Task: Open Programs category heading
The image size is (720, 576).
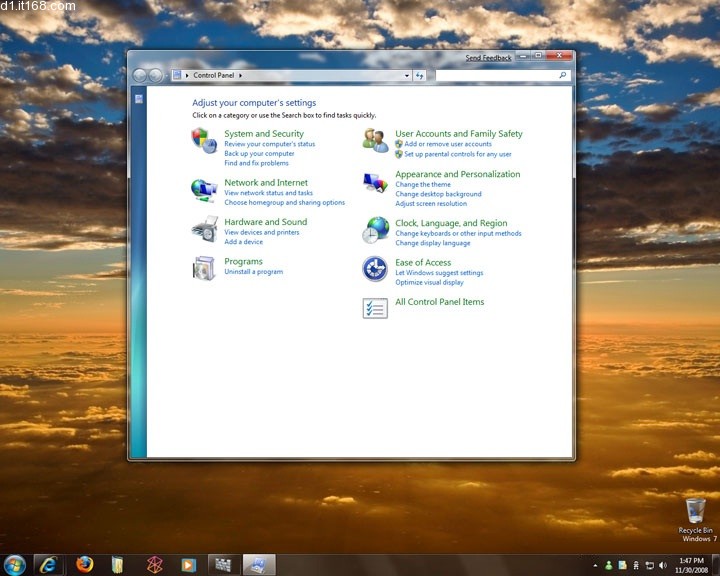Action: [x=243, y=261]
